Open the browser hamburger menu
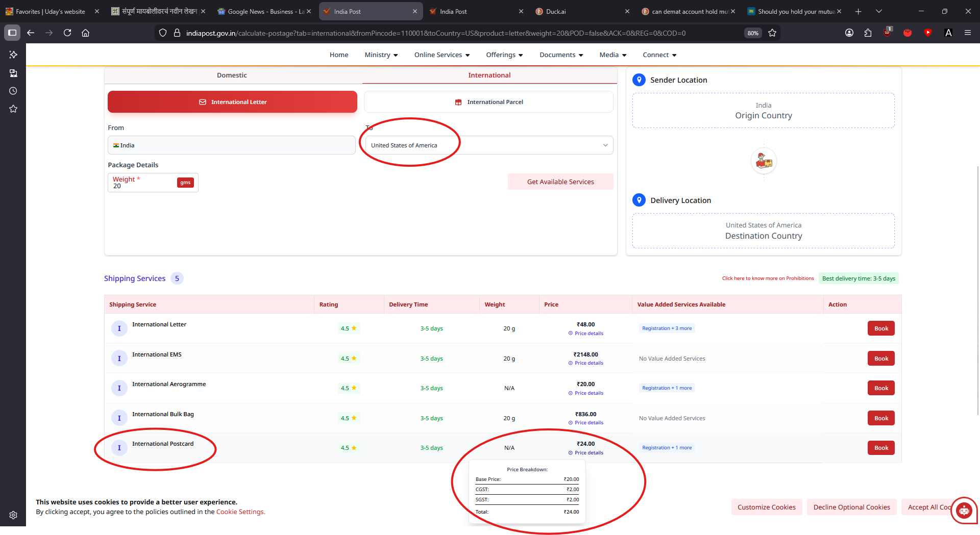The image size is (980, 535). 968,33
